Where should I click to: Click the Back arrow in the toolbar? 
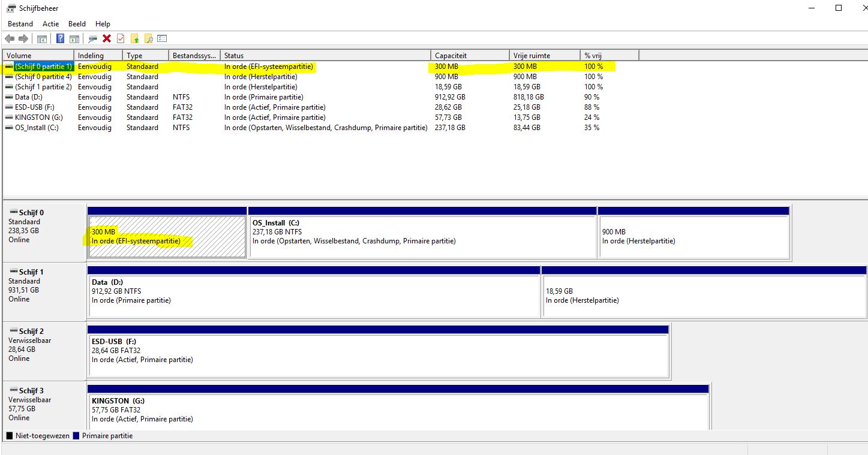pyautogui.click(x=10, y=39)
